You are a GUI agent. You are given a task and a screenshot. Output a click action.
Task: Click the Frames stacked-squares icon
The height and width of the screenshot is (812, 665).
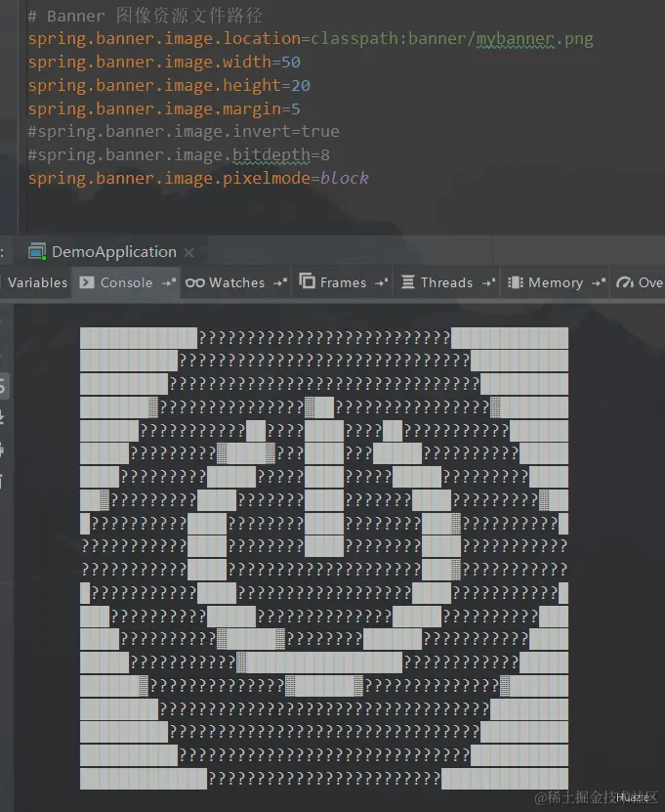click(x=307, y=281)
